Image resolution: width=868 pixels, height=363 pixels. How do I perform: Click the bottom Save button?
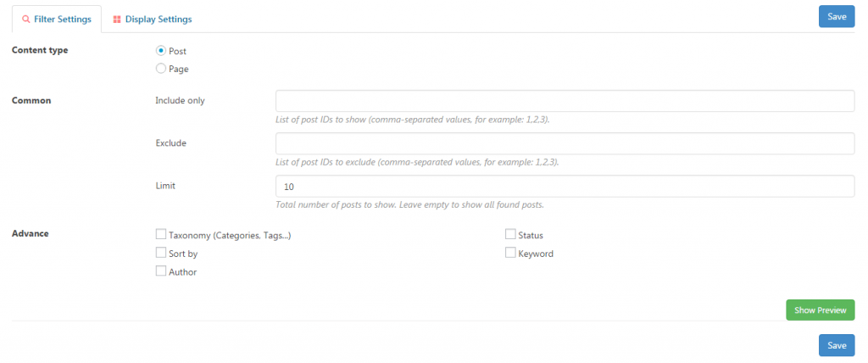[837, 345]
